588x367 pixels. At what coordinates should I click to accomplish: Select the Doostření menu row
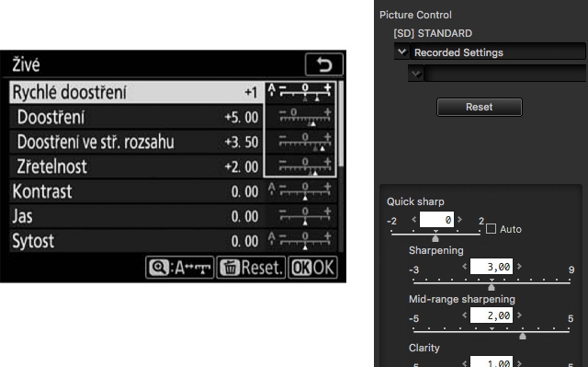pyautogui.click(x=137, y=117)
